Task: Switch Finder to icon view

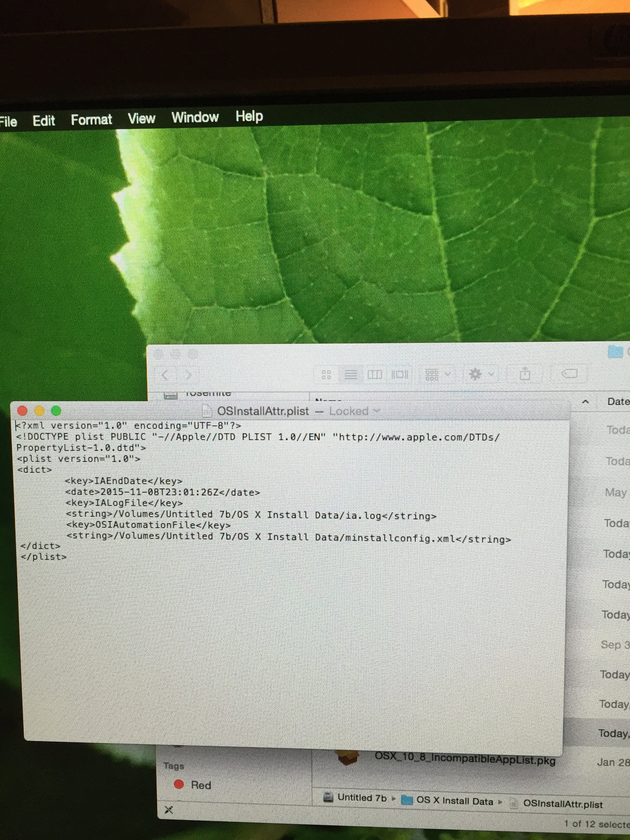Action: (x=326, y=375)
